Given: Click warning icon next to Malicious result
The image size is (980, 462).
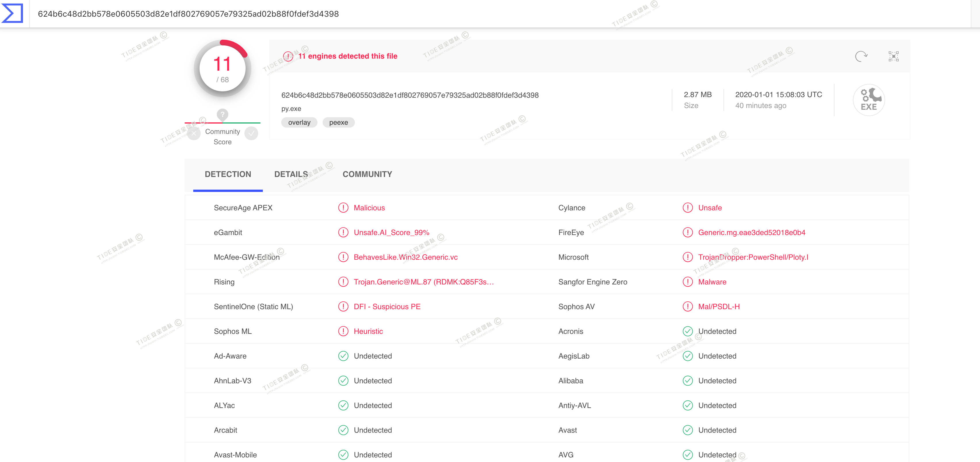Looking at the screenshot, I should (x=343, y=208).
